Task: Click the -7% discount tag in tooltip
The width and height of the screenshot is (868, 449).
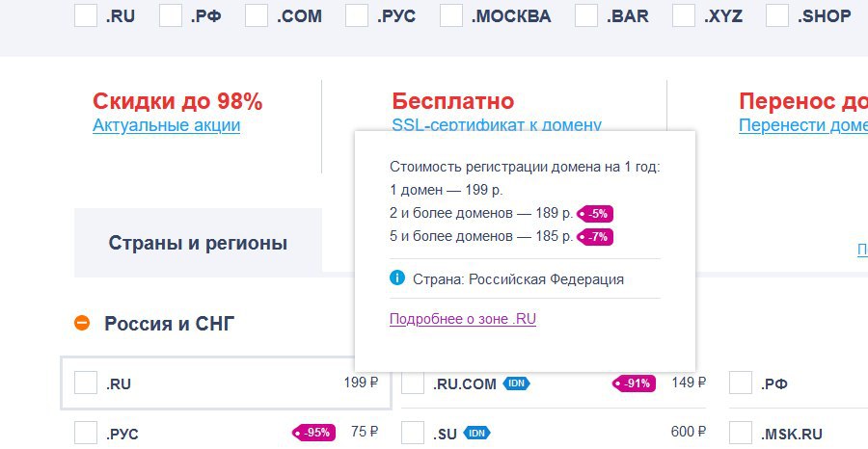Action: [595, 236]
